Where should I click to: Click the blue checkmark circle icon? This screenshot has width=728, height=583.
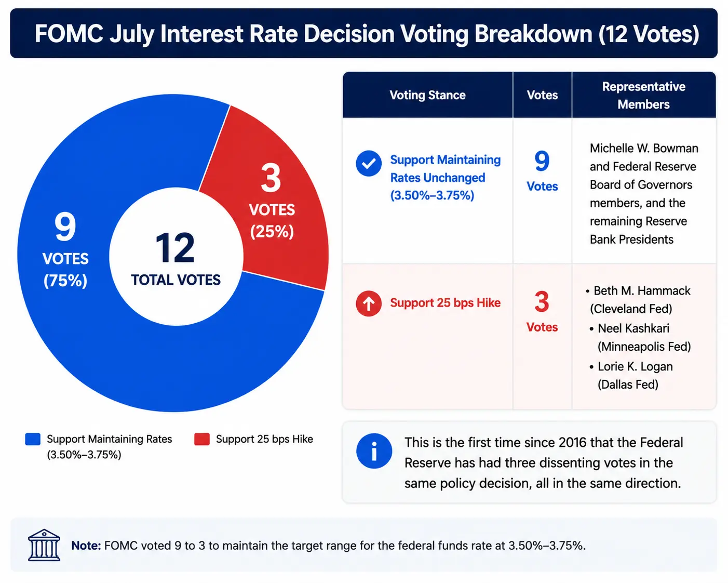tap(369, 164)
